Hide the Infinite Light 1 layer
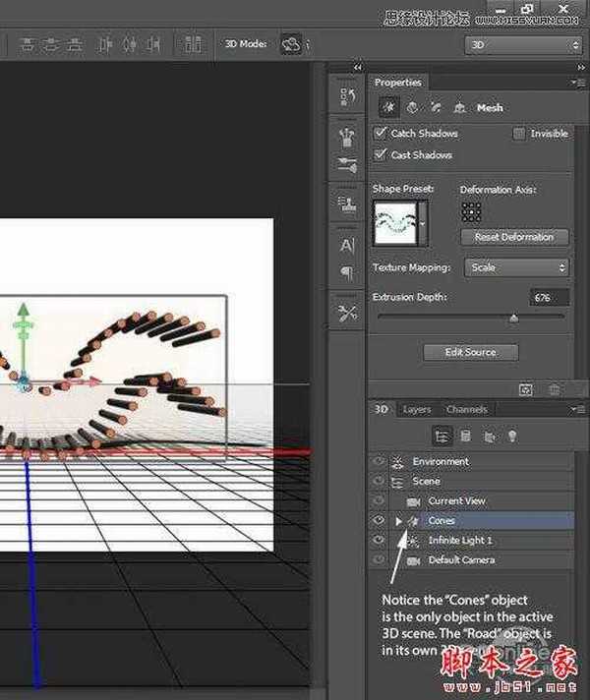The height and width of the screenshot is (700, 590). click(x=379, y=541)
